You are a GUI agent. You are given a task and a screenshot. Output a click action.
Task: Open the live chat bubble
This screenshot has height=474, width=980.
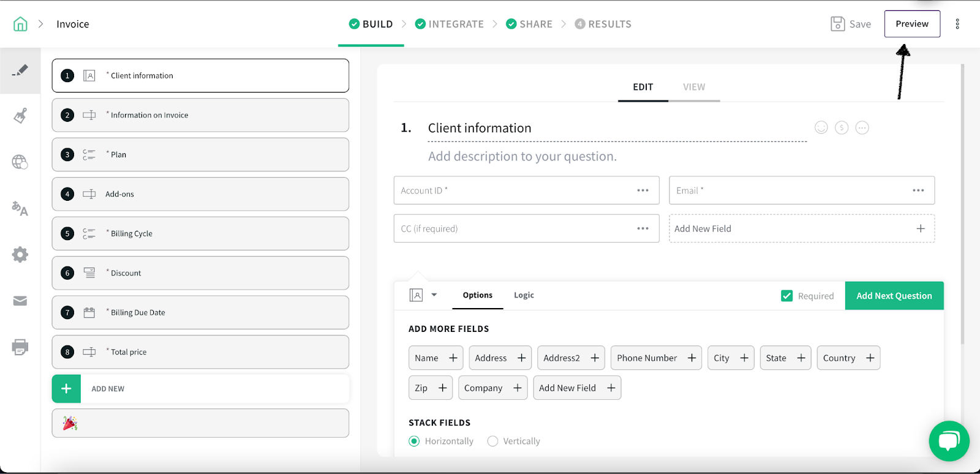tap(949, 441)
